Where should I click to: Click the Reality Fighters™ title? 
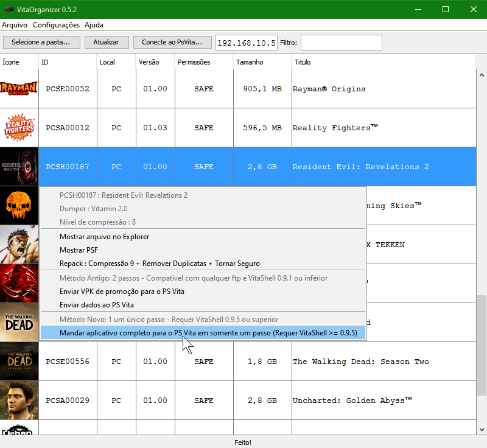(335, 128)
